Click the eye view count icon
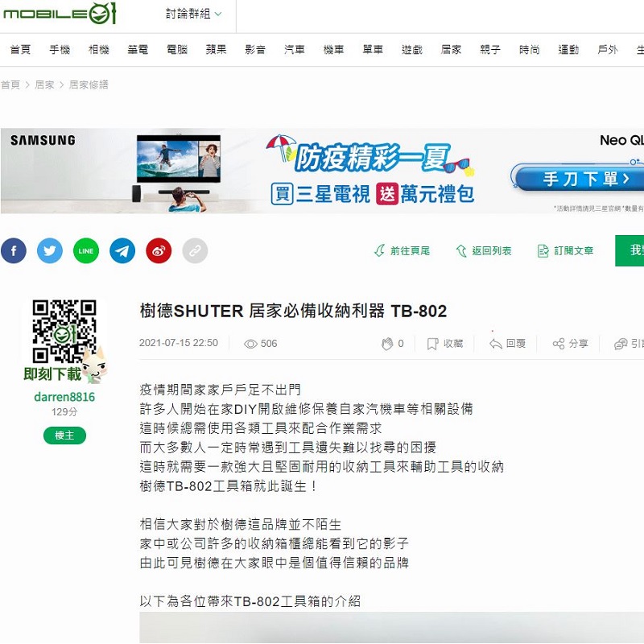The width and height of the screenshot is (644, 644). [250, 344]
